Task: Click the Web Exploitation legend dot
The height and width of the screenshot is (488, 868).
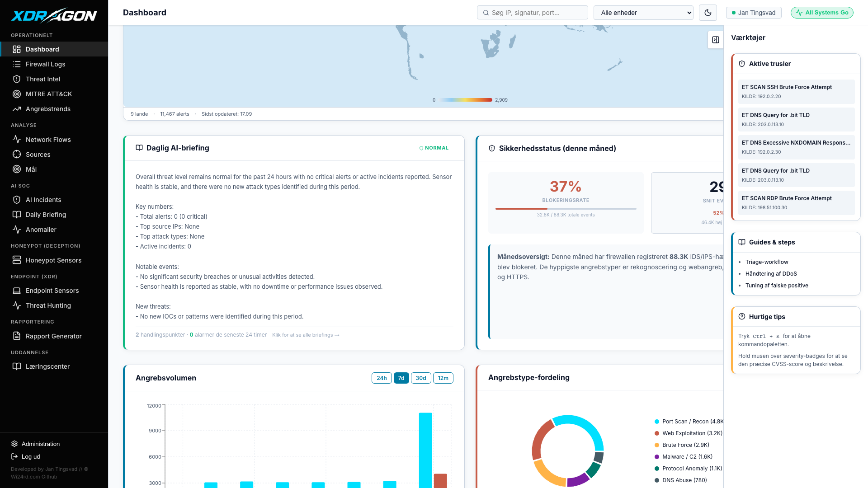Action: pyautogui.click(x=657, y=433)
